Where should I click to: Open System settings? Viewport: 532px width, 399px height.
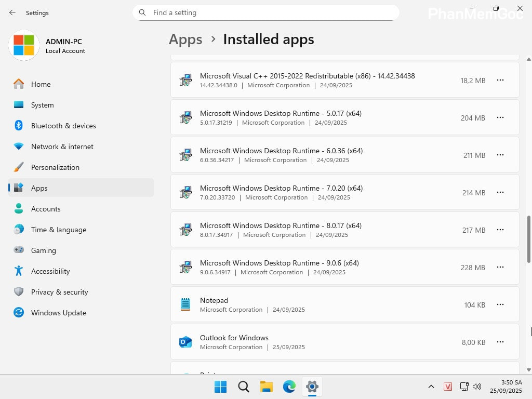click(81, 105)
